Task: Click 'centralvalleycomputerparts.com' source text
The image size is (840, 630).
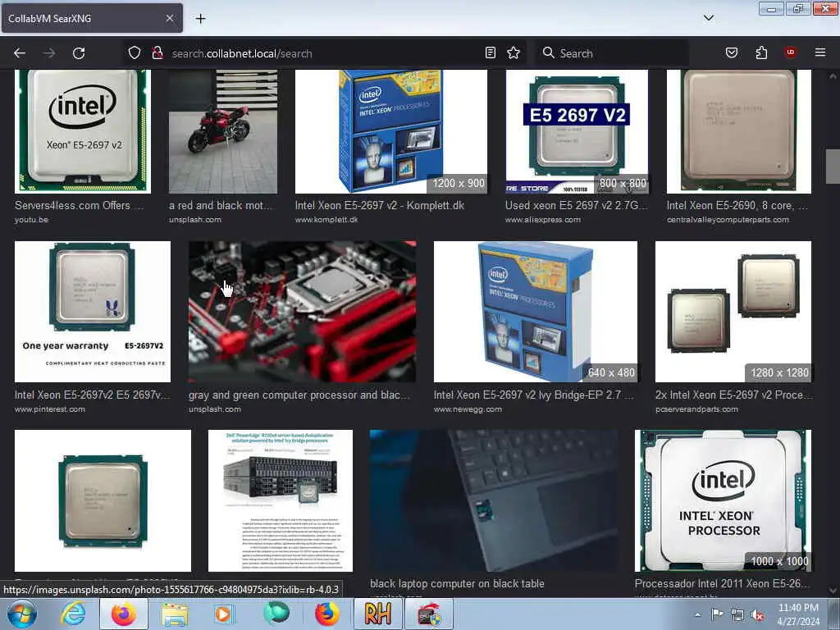Action: coord(728,220)
